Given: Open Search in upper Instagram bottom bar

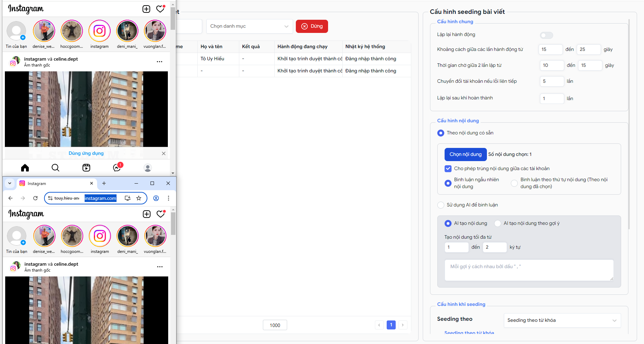Looking at the screenshot, I should click(55, 168).
